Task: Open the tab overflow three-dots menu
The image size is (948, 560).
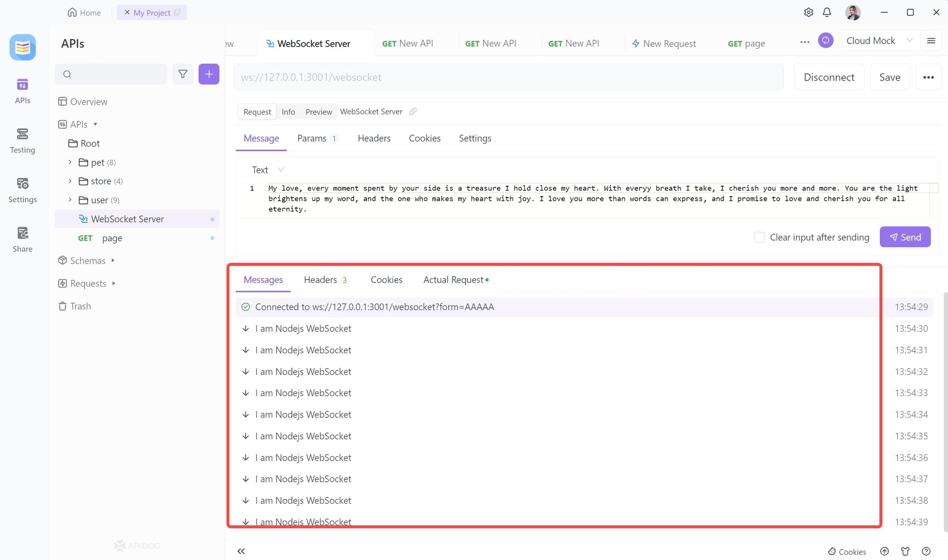Action: click(x=804, y=42)
